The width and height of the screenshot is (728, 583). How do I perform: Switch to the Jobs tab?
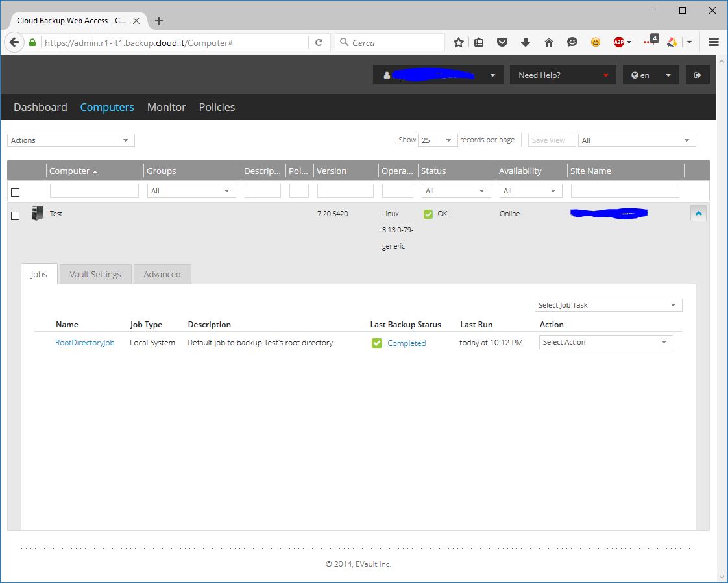[39, 274]
